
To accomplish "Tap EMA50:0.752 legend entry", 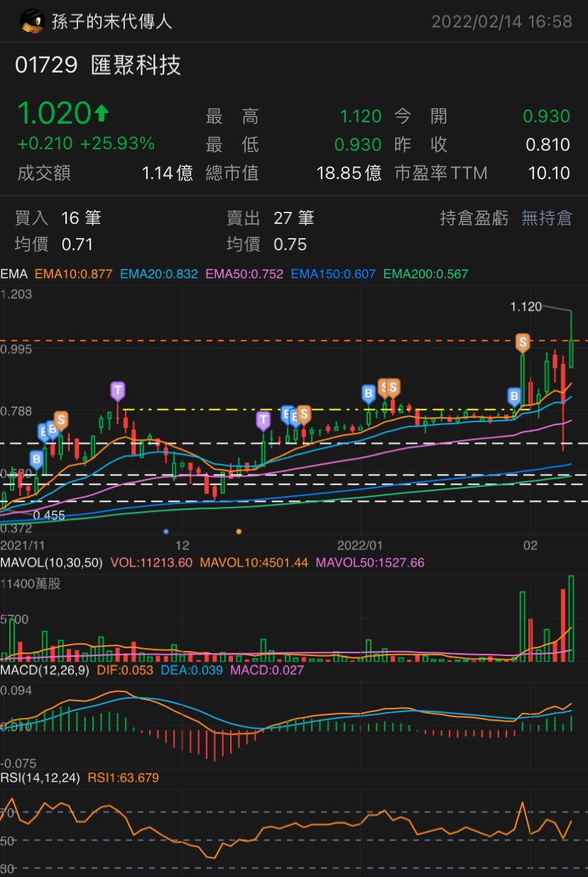I will pos(245,274).
